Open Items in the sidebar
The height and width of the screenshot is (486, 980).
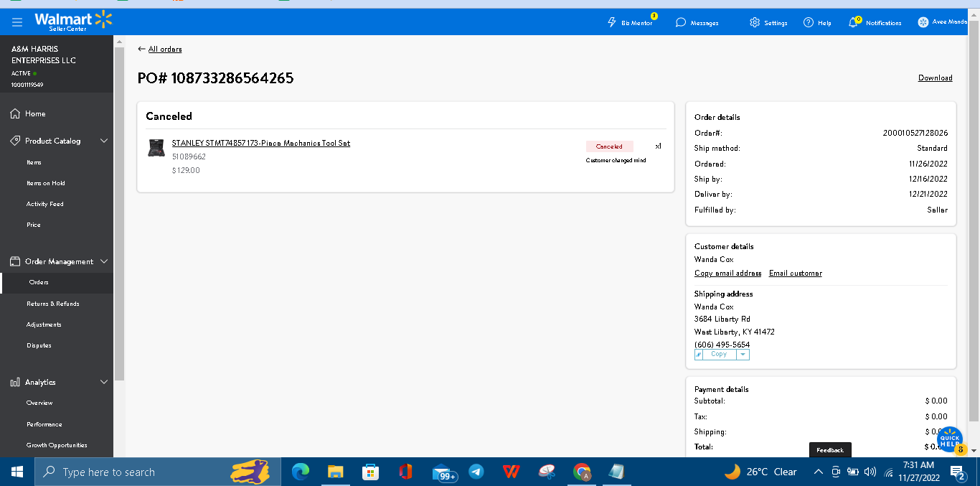click(x=34, y=162)
